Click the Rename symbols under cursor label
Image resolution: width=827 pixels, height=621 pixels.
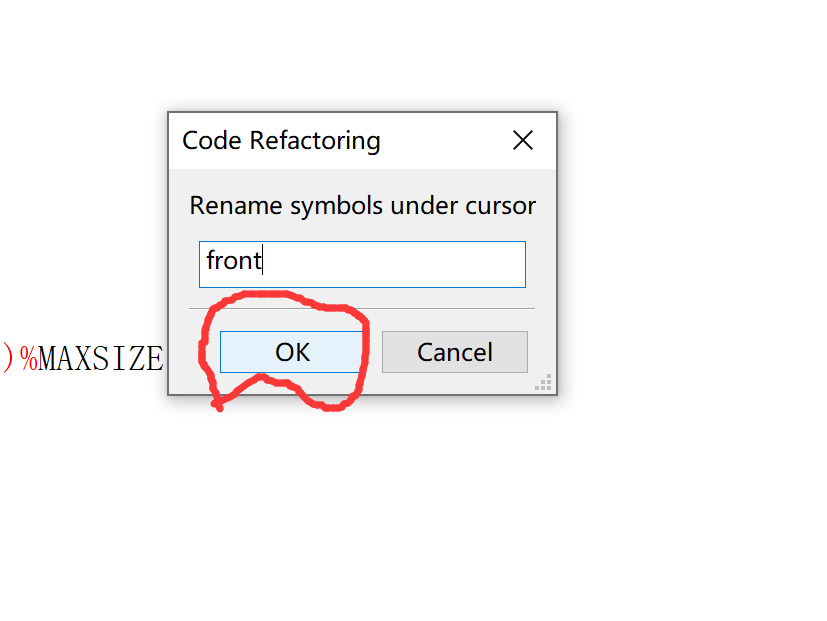(363, 205)
